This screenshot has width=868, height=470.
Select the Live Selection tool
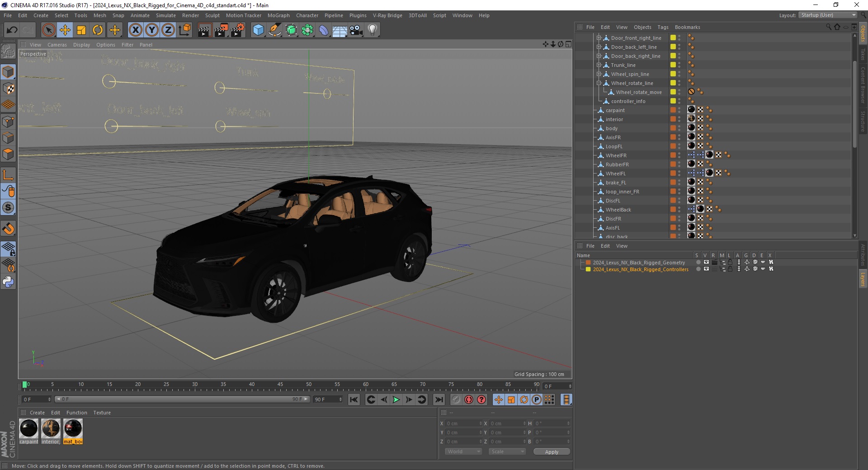(x=48, y=30)
